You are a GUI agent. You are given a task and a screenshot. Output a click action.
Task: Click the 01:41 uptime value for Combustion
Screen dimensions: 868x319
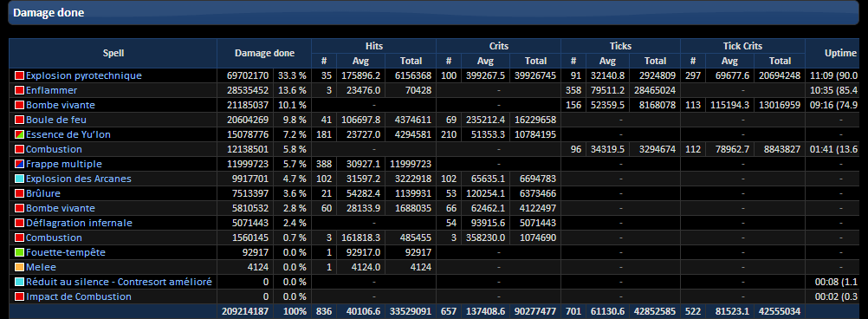832,149
